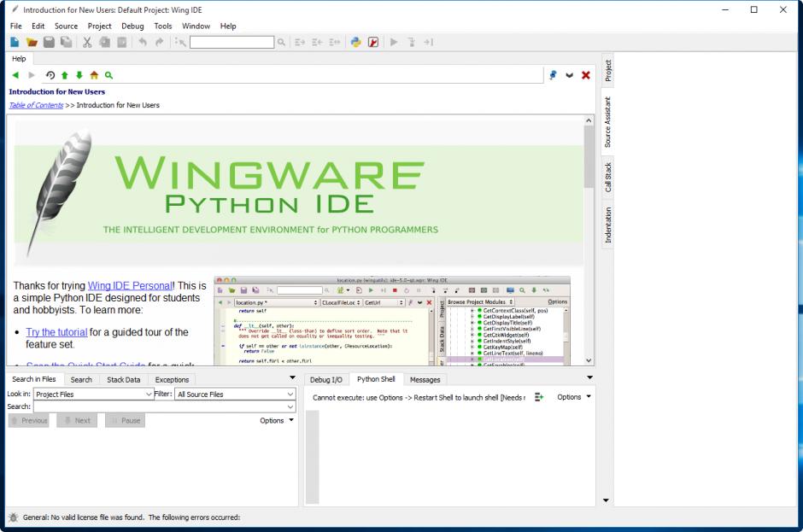The width and height of the screenshot is (803, 532).
Task: Expand the Look in Project Files dropdown
Action: [x=149, y=395]
